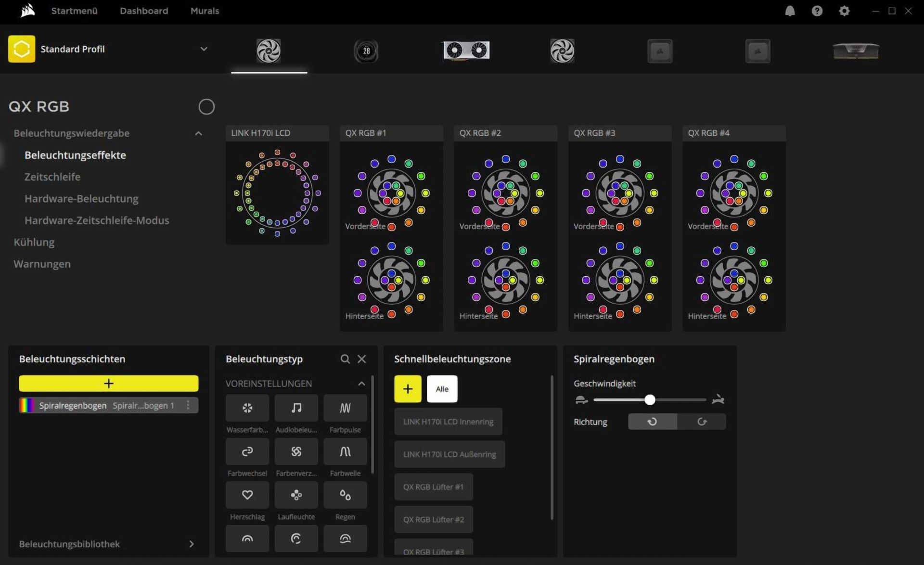Screen dimensions: 924x565
Task: Toggle the Alle quick lighting zone
Action: coord(442,389)
